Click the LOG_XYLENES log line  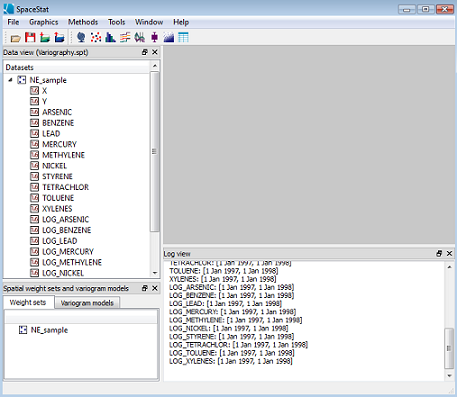coord(231,361)
